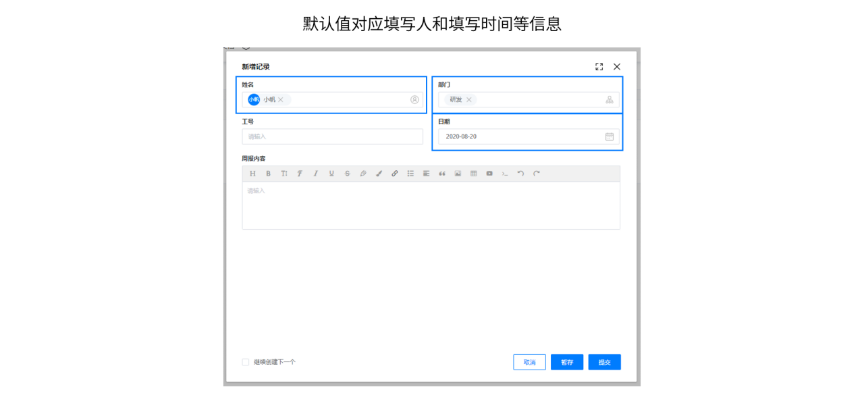This screenshot has height=400, width=864.
Task: Open the member selector in the 姓名 field
Action: (414, 100)
